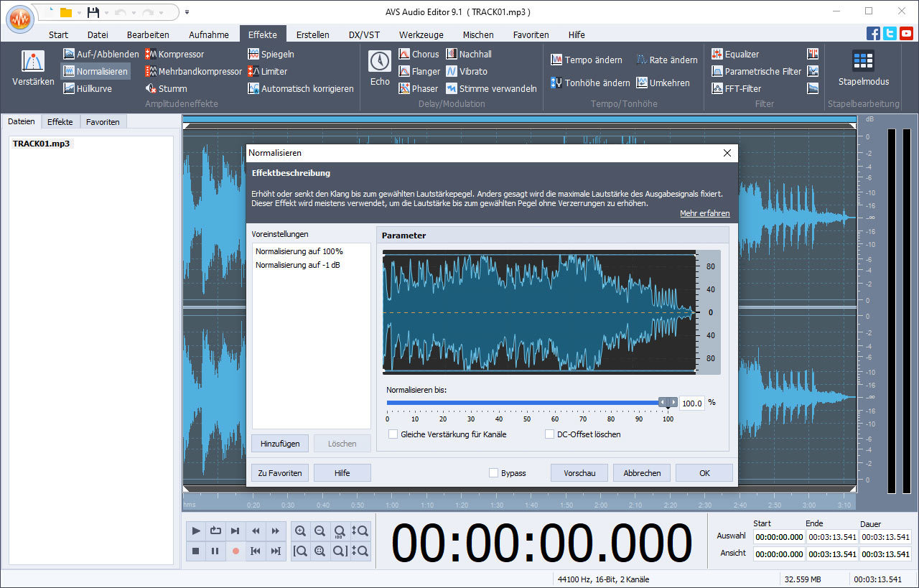
Task: Click Abbrechen to cancel the dialog
Action: coord(642,473)
